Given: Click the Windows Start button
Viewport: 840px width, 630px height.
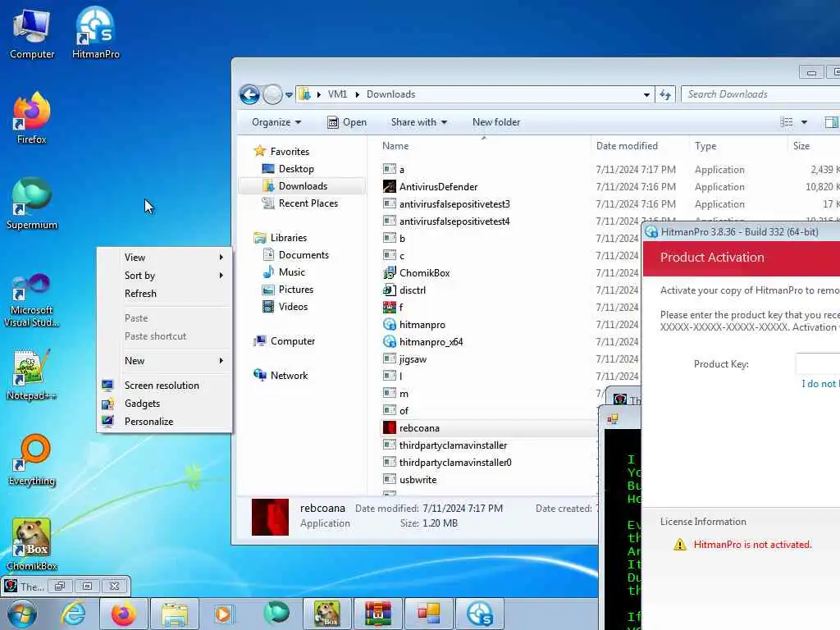Looking at the screenshot, I should [22, 614].
